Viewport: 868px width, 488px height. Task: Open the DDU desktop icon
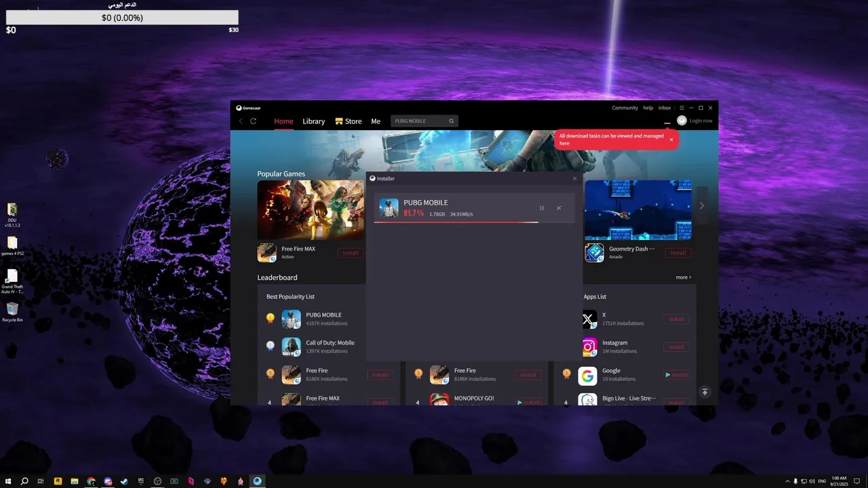click(x=12, y=215)
